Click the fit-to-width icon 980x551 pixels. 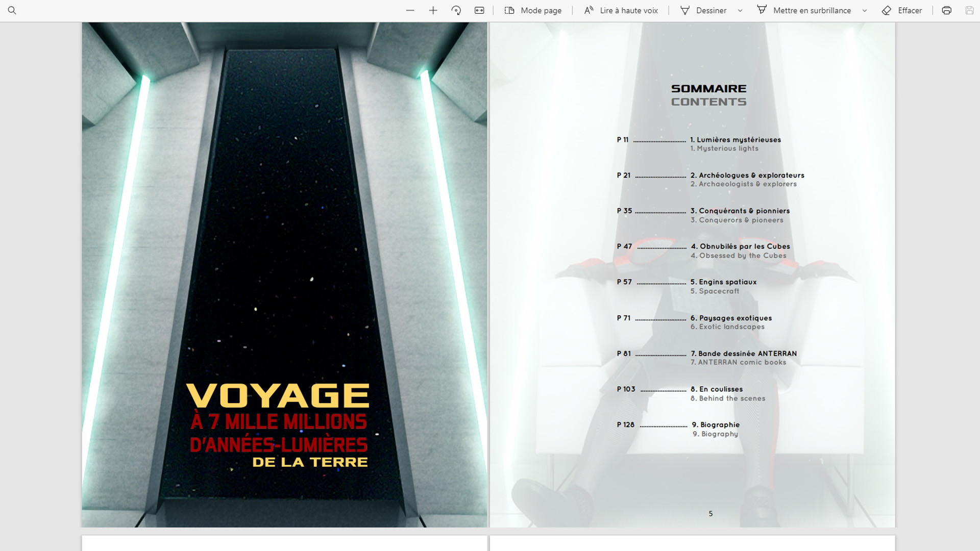tap(479, 10)
